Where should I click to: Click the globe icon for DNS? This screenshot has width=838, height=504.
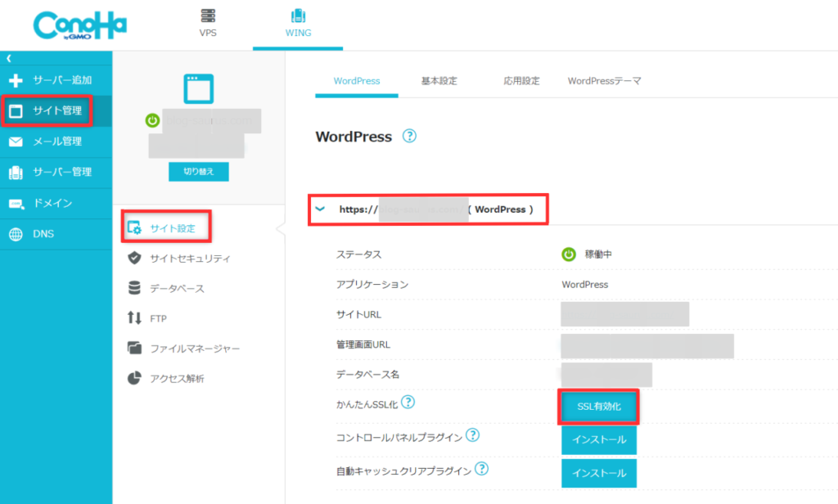(16, 234)
